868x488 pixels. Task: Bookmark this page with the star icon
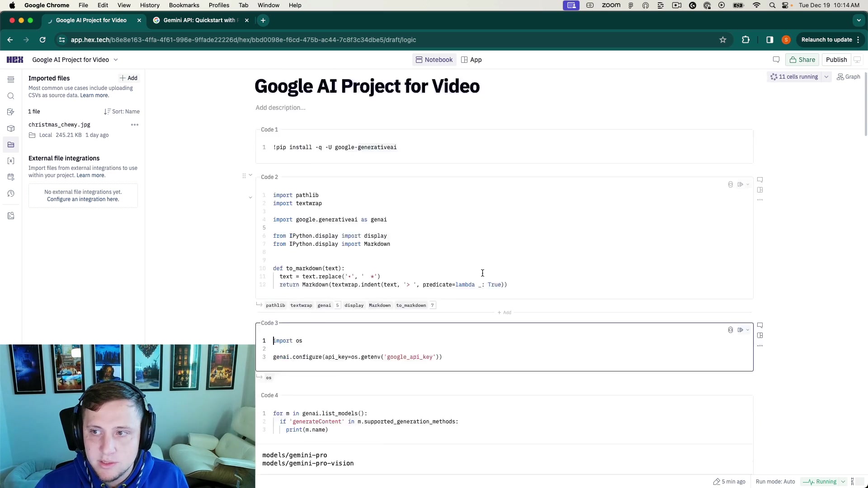(723, 40)
